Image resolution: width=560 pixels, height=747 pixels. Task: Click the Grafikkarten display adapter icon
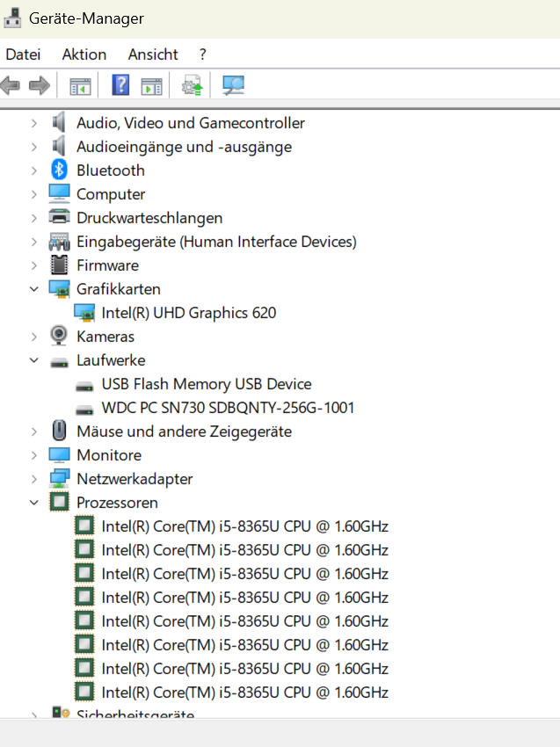tap(59, 289)
